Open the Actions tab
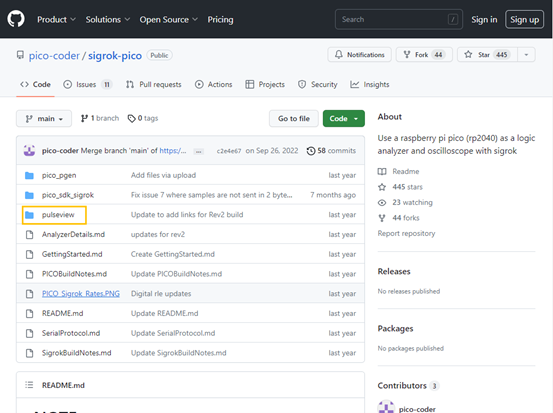Viewport: 553px width, 413px height. click(x=213, y=84)
